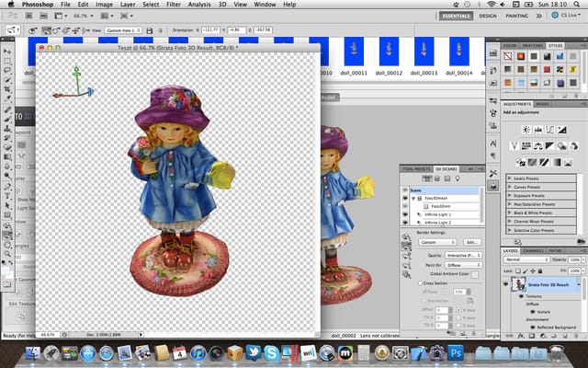The image size is (588, 368).
Task: Open Skype from the Dock
Action: point(271,353)
